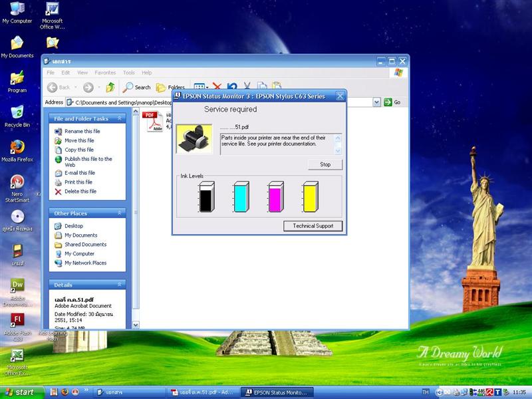The height and width of the screenshot is (399, 532).
Task: Open Adobe Flash CS3 desktop shortcut
Action: [x=18, y=327]
